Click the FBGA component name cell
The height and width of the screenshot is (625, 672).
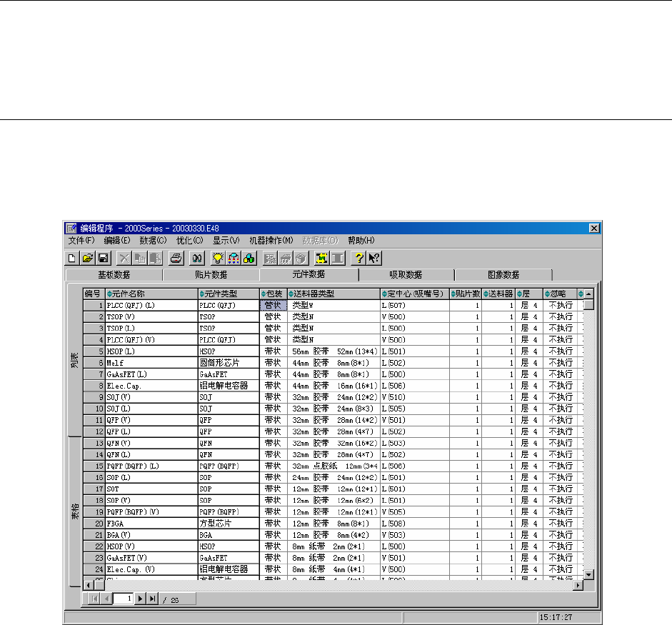151,524
